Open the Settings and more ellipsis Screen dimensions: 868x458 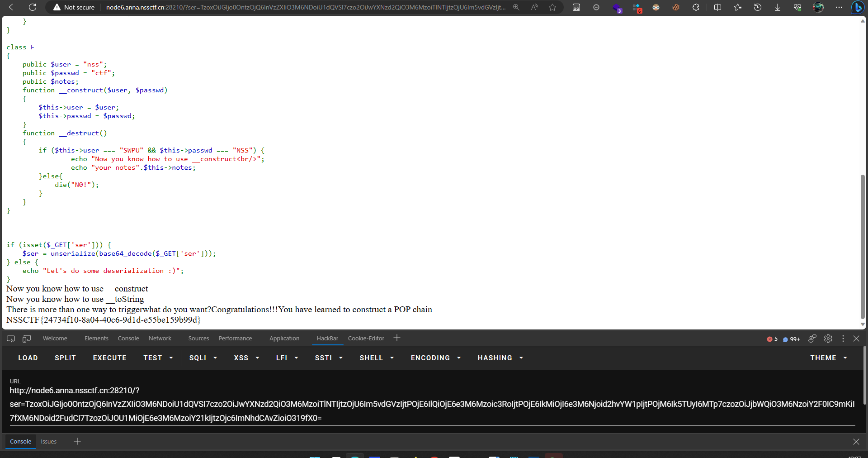(839, 7)
